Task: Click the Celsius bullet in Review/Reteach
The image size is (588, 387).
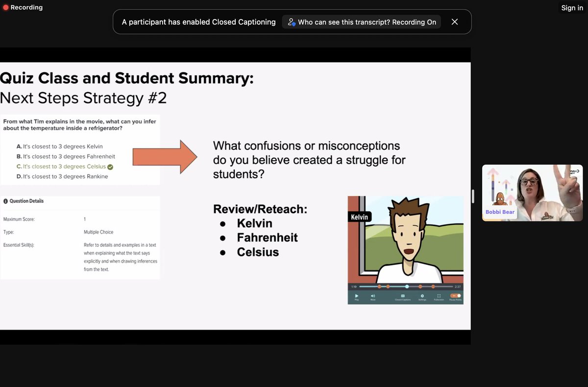Action: click(258, 252)
